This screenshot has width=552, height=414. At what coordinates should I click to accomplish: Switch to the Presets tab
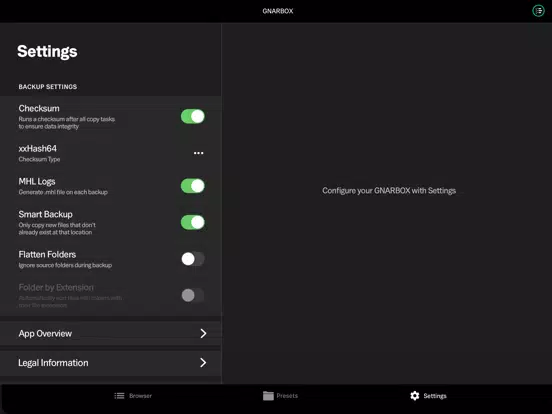280,396
